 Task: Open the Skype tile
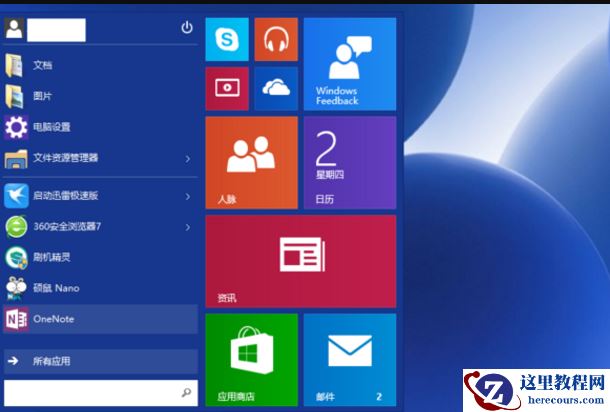coord(227,39)
